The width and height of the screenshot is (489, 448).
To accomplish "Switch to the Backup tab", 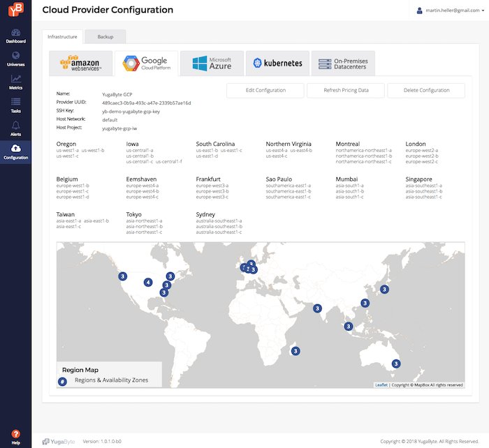I will tap(105, 37).
